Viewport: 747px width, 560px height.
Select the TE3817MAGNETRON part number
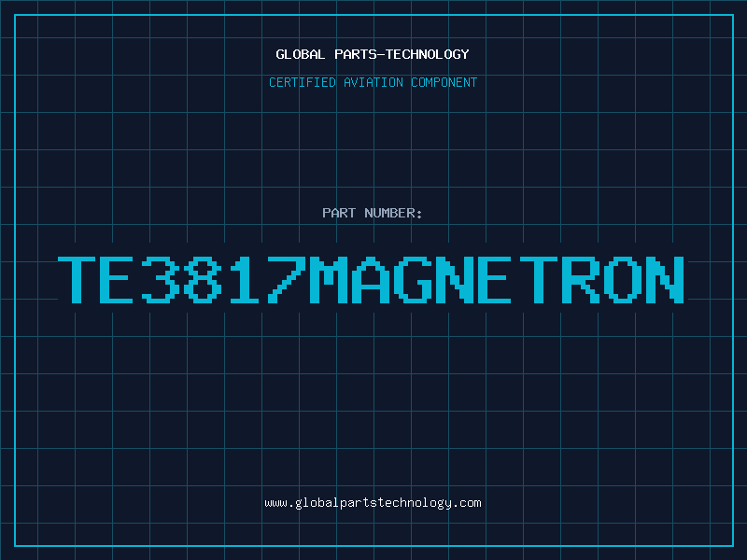(x=371, y=279)
